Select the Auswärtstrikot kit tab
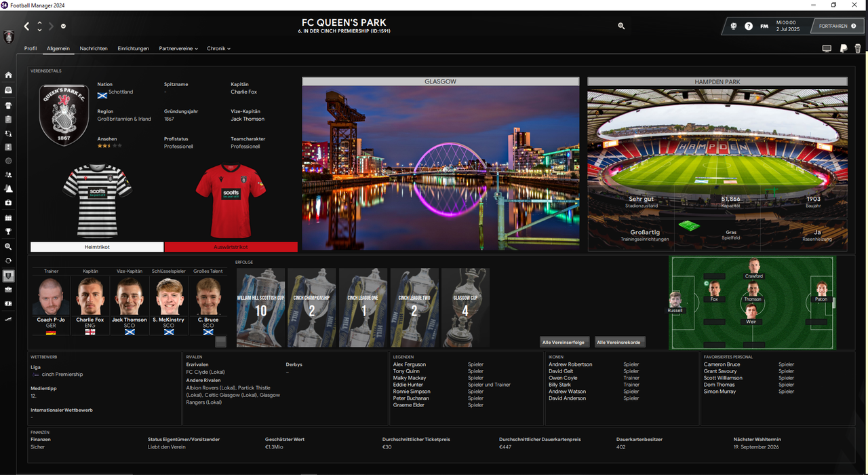868x475 pixels. pyautogui.click(x=231, y=247)
